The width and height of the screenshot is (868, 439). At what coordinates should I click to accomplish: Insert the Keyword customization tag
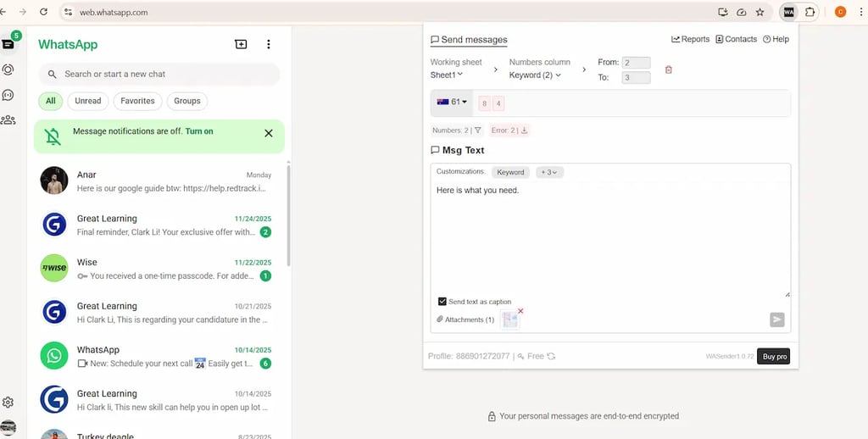click(x=510, y=172)
